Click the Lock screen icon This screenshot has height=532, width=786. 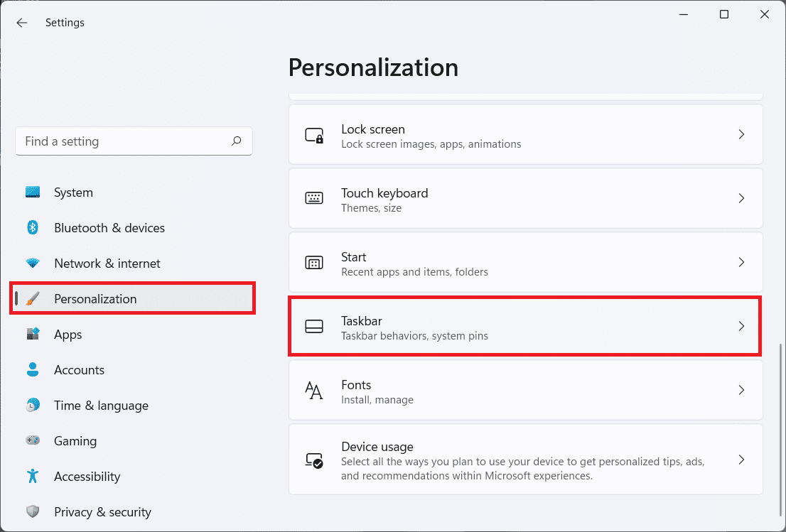pyautogui.click(x=314, y=135)
